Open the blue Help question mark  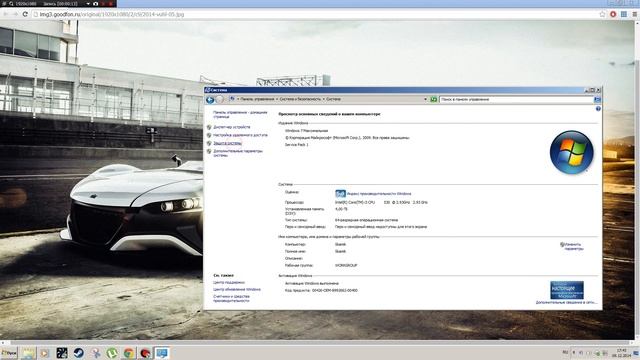click(x=598, y=109)
